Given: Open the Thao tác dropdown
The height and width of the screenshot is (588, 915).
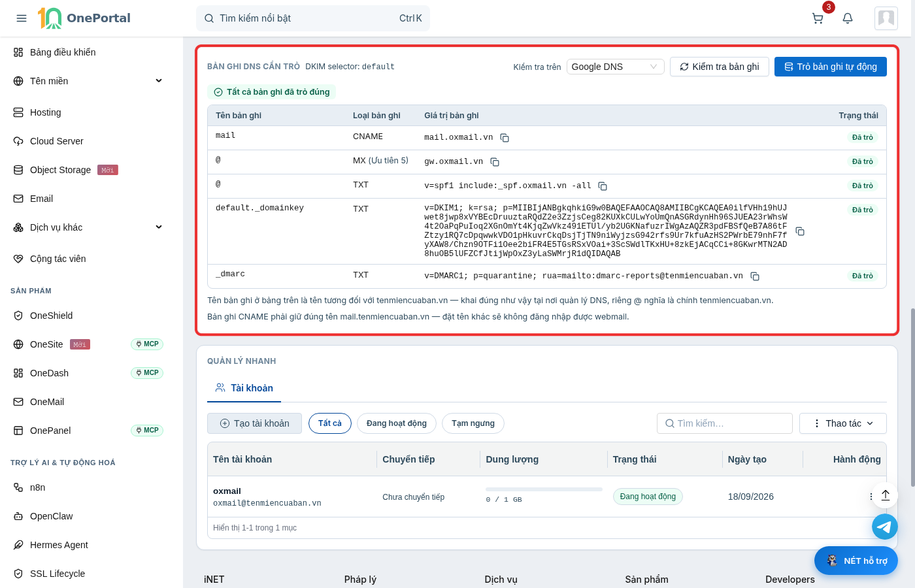Looking at the screenshot, I should coord(843,423).
